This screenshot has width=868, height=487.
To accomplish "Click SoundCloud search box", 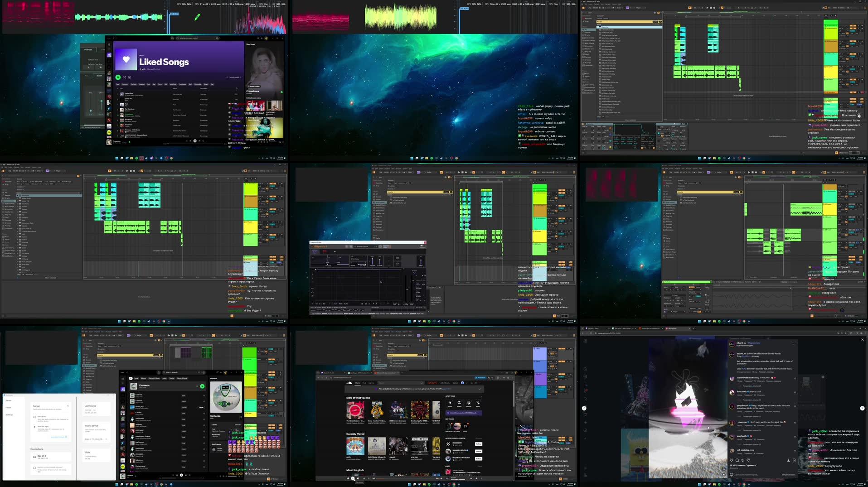I will 401,383.
